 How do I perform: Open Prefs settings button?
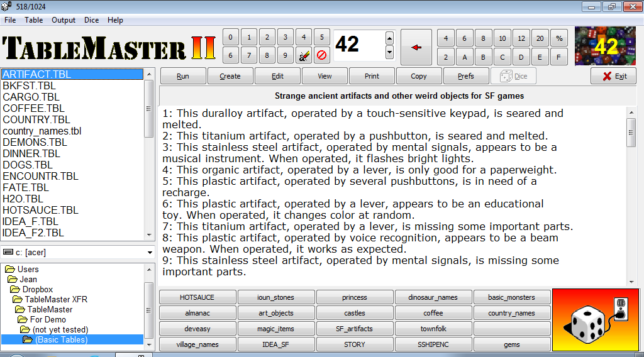(x=466, y=76)
